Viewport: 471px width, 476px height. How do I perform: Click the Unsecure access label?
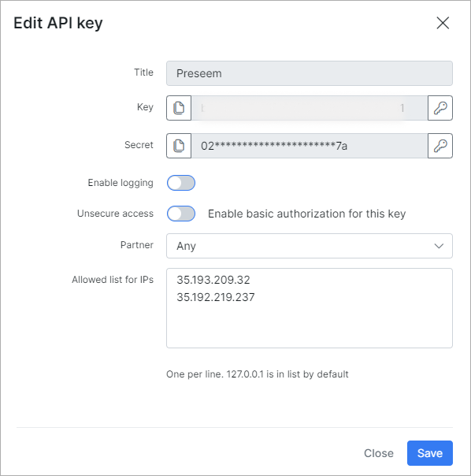click(115, 214)
